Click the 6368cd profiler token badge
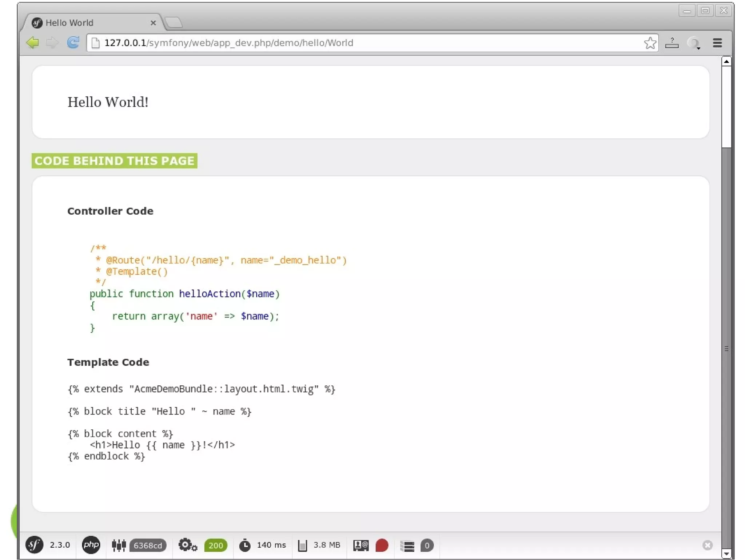This screenshot has width=745, height=560. (148, 545)
